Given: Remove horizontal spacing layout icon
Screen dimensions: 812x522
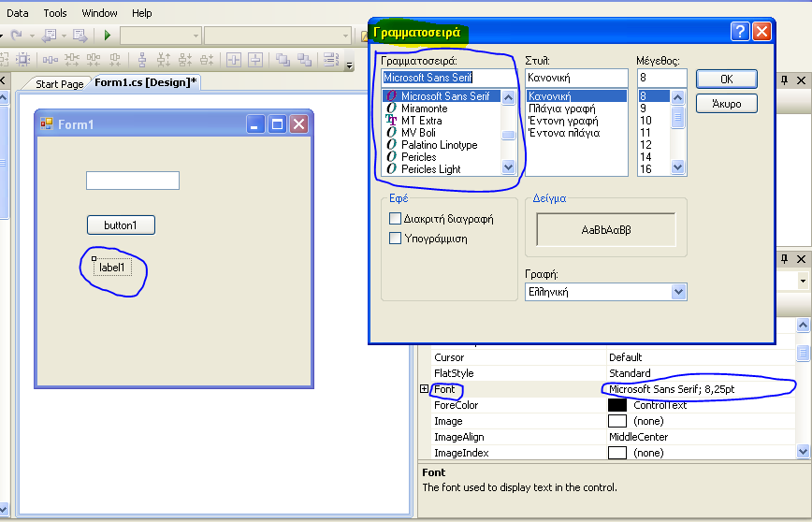Looking at the screenshot, I should click(115, 60).
